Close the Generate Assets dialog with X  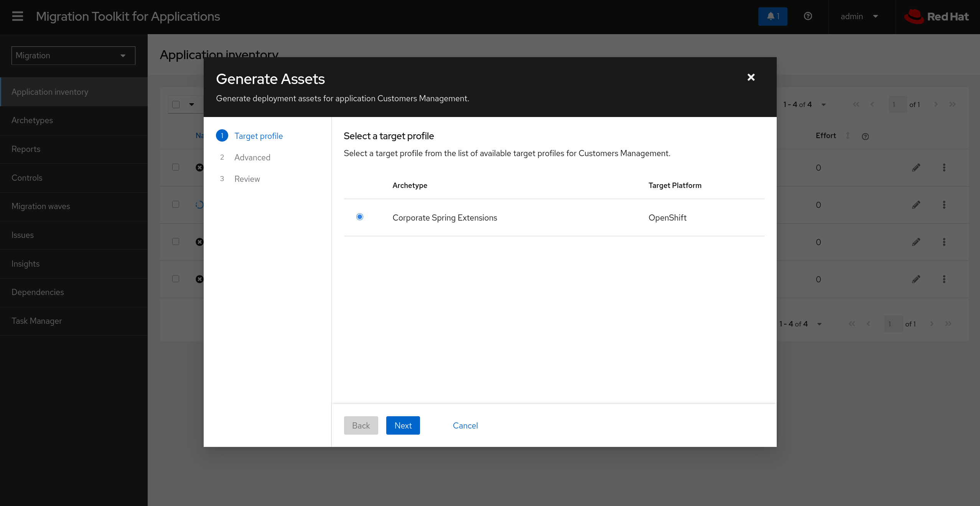coord(751,77)
